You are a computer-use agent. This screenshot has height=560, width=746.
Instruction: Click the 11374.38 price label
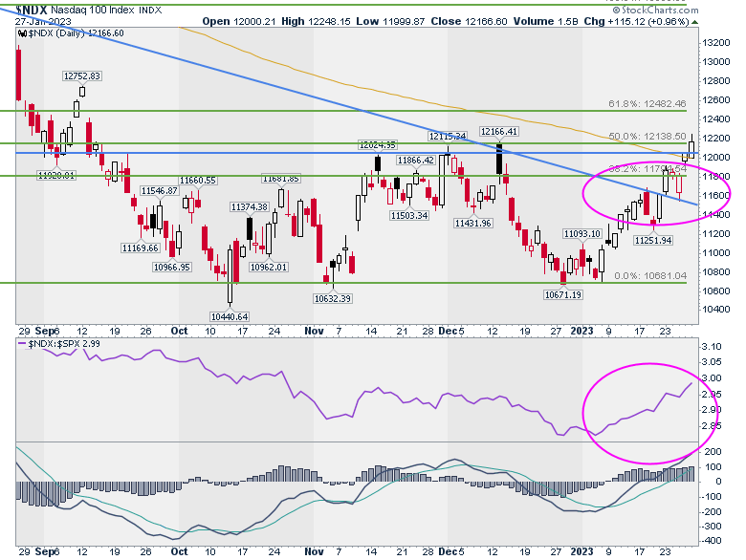click(250, 206)
